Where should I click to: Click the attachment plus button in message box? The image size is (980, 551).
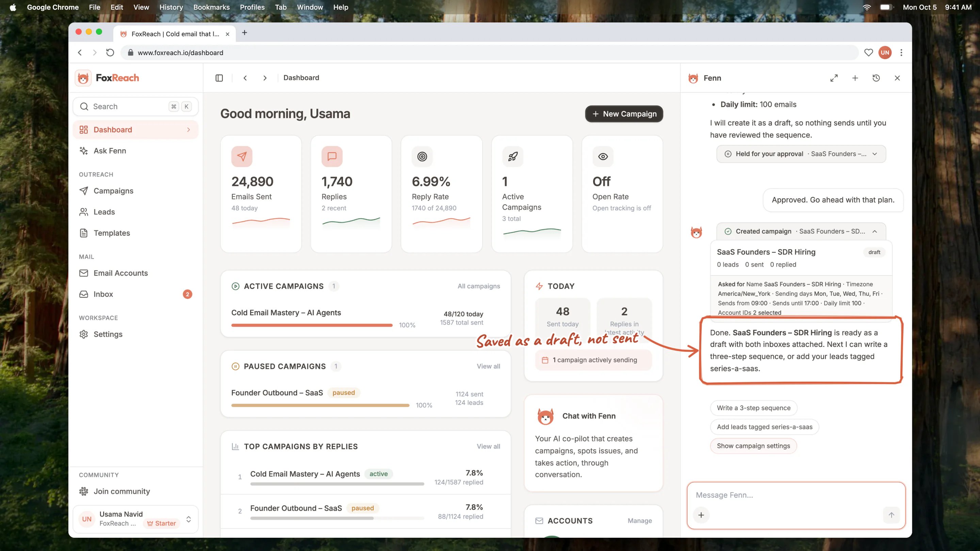(x=701, y=515)
